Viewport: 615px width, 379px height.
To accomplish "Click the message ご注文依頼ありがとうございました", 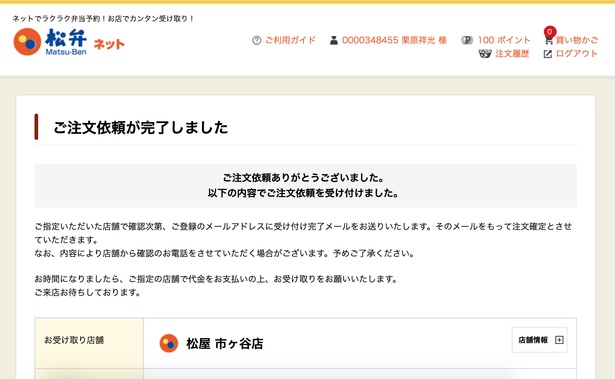I will pyautogui.click(x=304, y=178).
